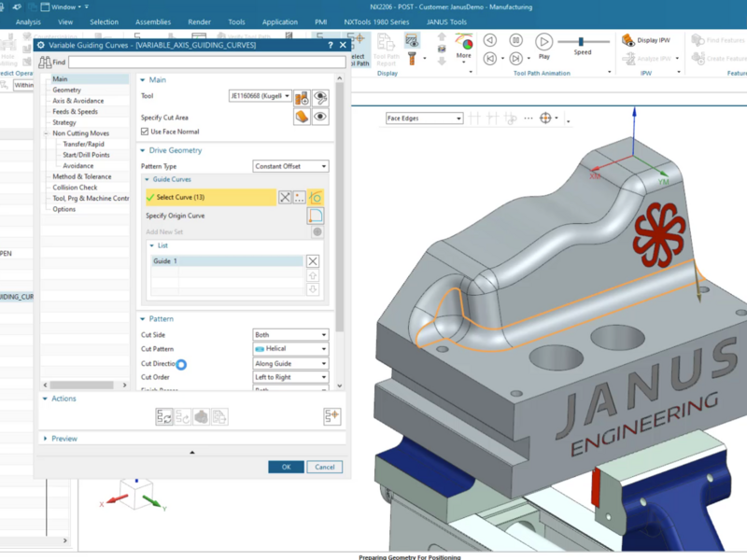
Task: Click the Specify Origin Curve icon
Action: [316, 216]
